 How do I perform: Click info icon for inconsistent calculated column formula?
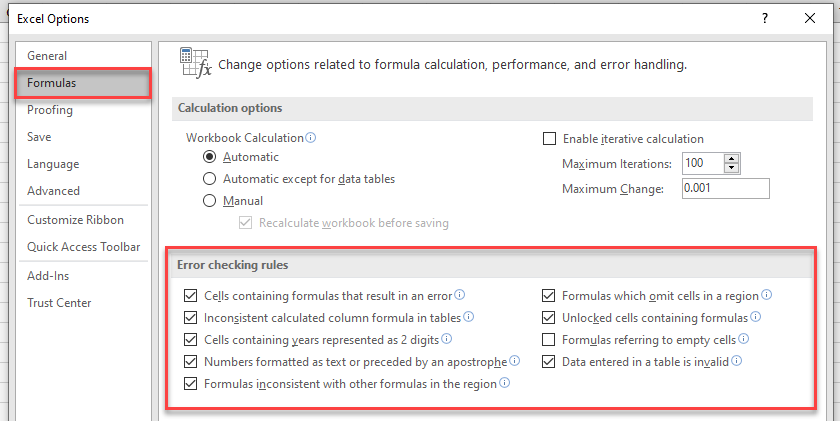469,317
